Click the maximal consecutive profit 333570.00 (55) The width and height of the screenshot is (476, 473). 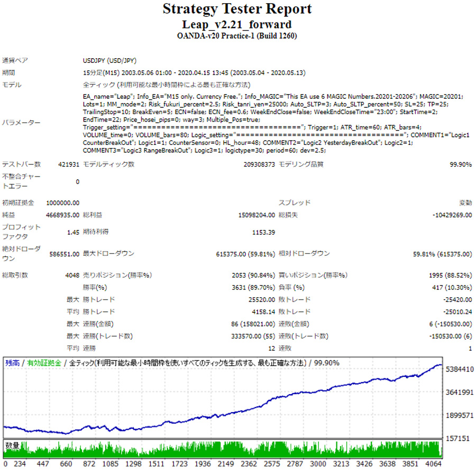click(253, 336)
